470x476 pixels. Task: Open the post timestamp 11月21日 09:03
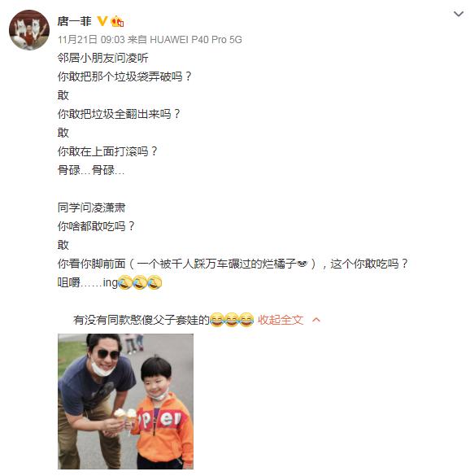pyautogui.click(x=91, y=40)
